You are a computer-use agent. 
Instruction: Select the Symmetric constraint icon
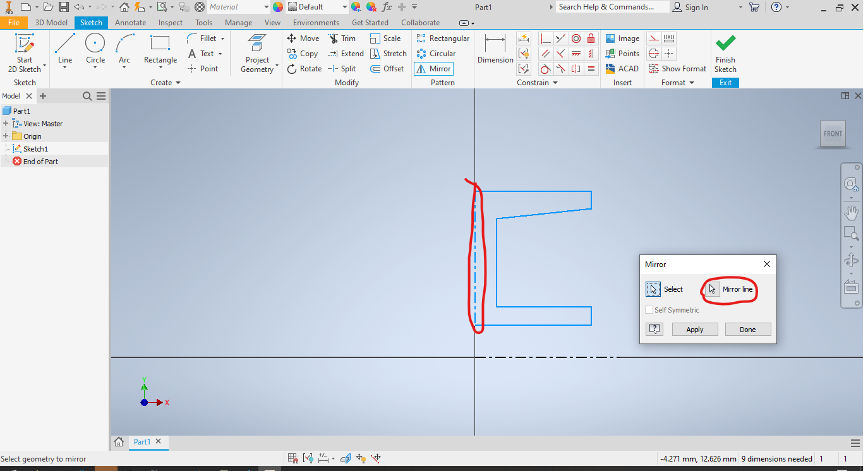click(576, 69)
